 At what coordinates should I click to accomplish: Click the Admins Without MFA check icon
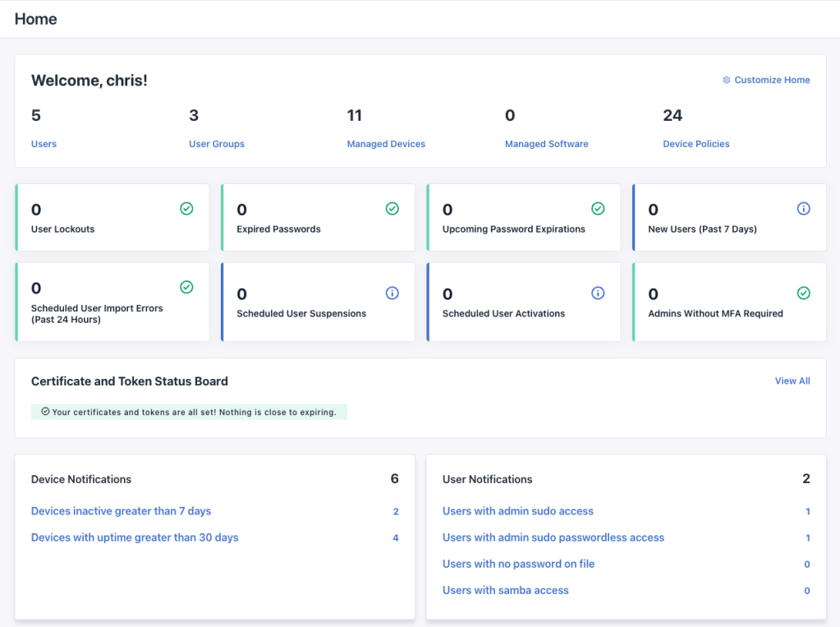[x=804, y=293]
